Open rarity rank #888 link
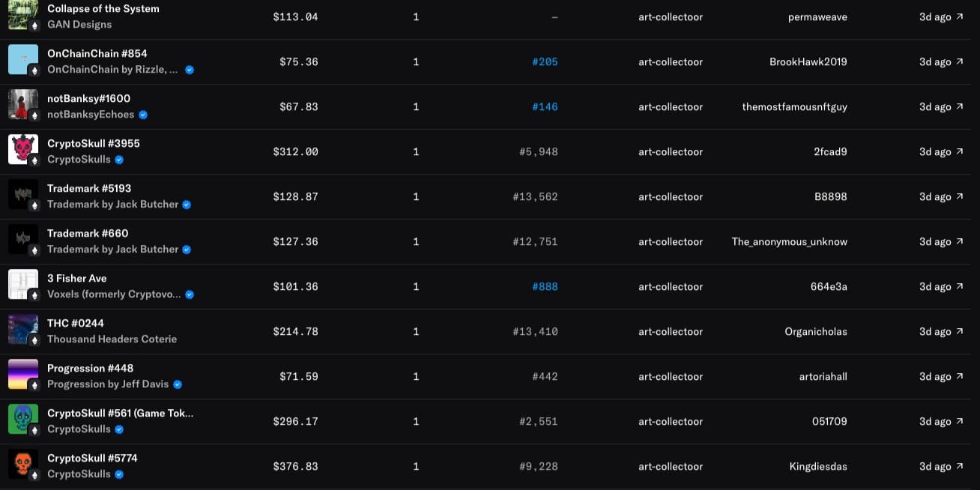Image resolution: width=980 pixels, height=490 pixels. pos(545,286)
